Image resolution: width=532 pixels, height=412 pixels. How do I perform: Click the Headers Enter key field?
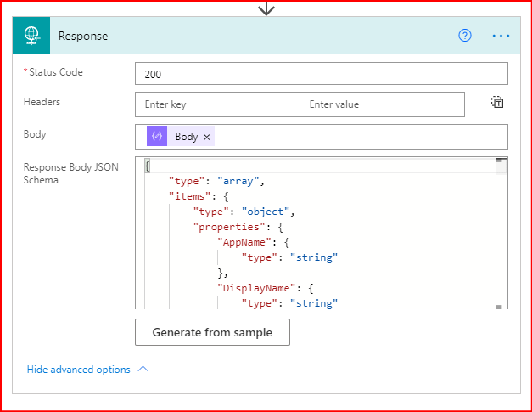[217, 104]
